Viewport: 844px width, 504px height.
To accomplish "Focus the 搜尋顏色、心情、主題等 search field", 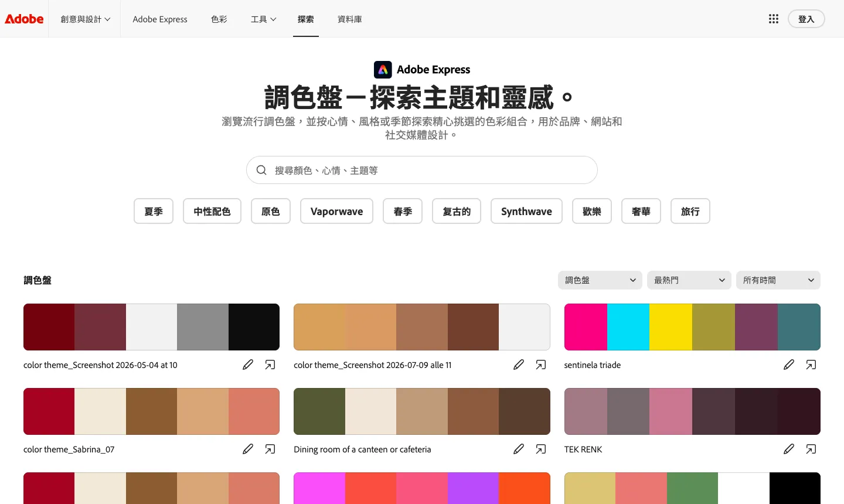I will 422,170.
